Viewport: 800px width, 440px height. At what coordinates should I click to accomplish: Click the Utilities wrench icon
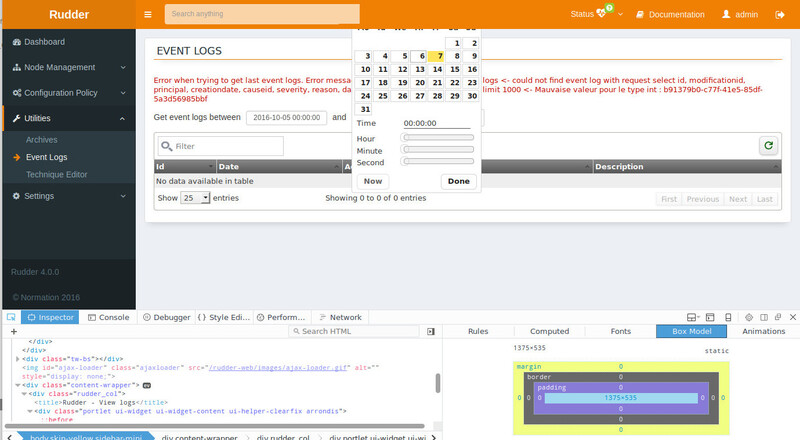tap(17, 118)
